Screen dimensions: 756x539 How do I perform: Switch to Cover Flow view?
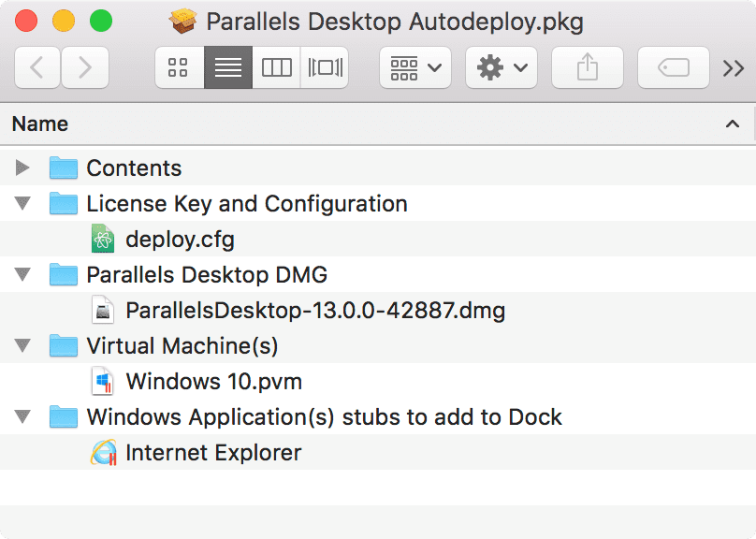325,67
